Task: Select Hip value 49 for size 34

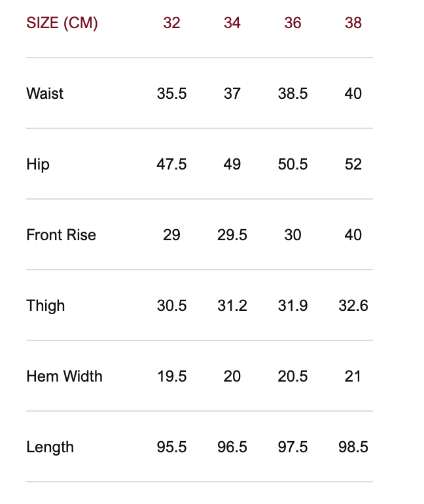Action: (x=232, y=164)
